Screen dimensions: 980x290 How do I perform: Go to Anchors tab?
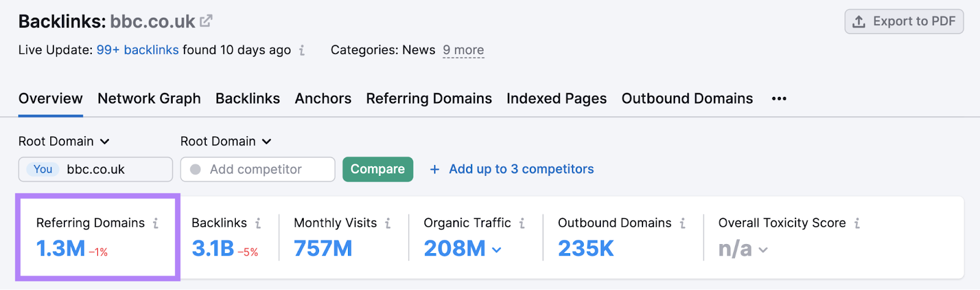[x=323, y=99]
